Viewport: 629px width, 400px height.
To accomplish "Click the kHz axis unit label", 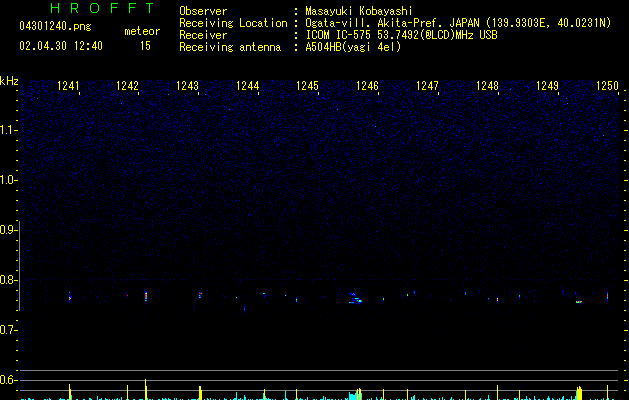I will (x=9, y=81).
